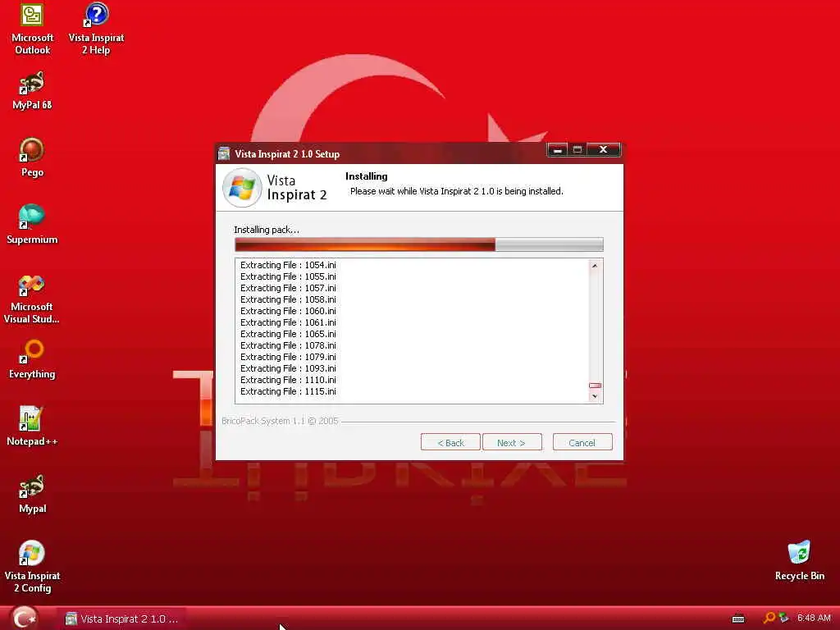Select the MyPal 68 desktop icon
Image resolution: width=840 pixels, height=630 pixels.
(32, 91)
